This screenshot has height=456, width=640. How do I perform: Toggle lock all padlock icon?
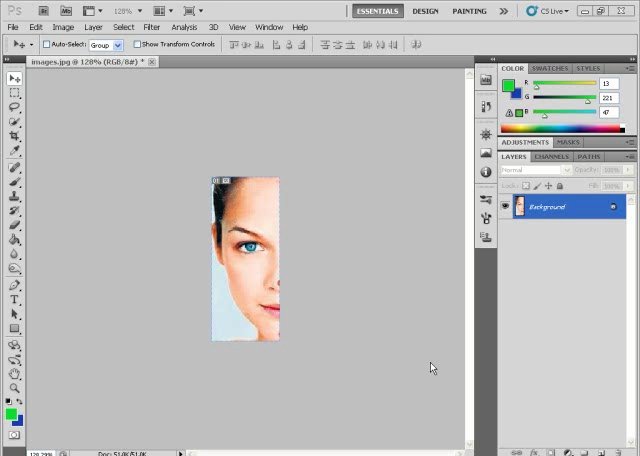(560, 186)
